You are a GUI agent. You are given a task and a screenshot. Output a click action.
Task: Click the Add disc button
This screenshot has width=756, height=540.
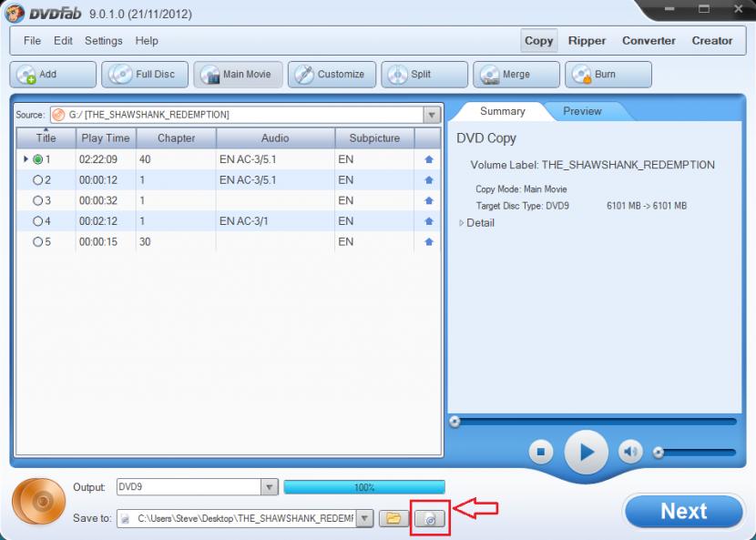pyautogui.click(x=53, y=75)
